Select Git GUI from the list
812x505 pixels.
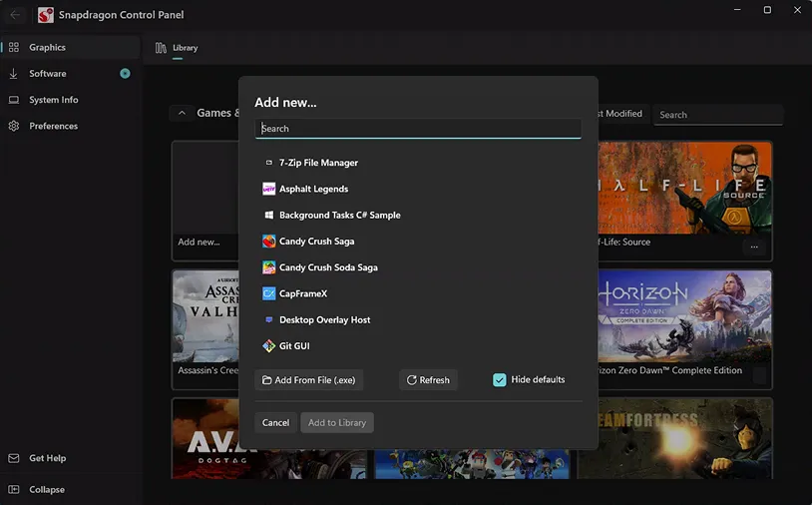click(294, 346)
